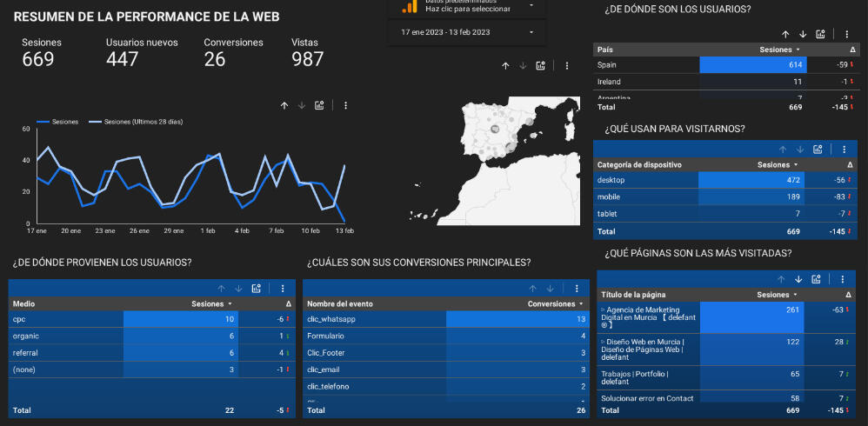868x426 pixels.
Task: Click the export icon on the Medio table
Action: (x=257, y=289)
